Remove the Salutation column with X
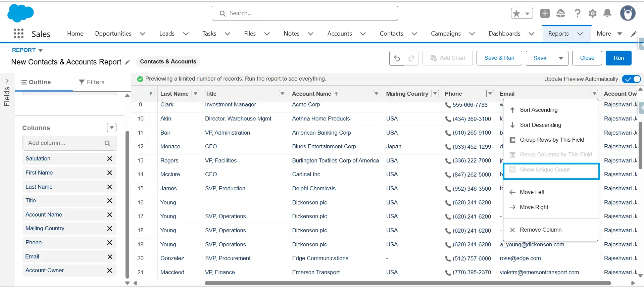Screen dimensions: 644x291 point(110,159)
